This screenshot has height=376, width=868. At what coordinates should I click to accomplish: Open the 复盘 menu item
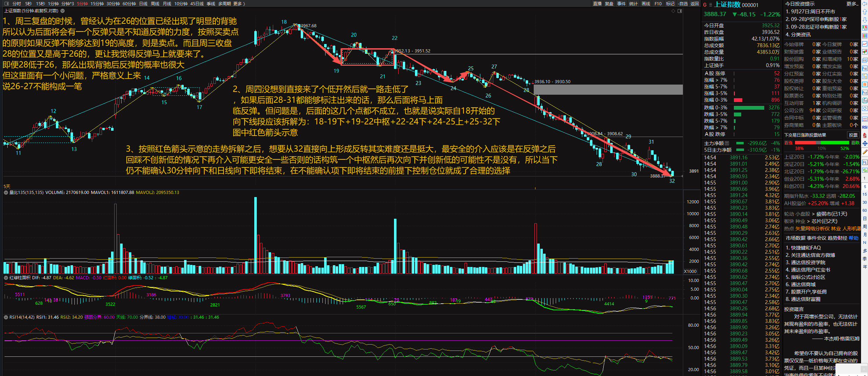click(x=609, y=3)
